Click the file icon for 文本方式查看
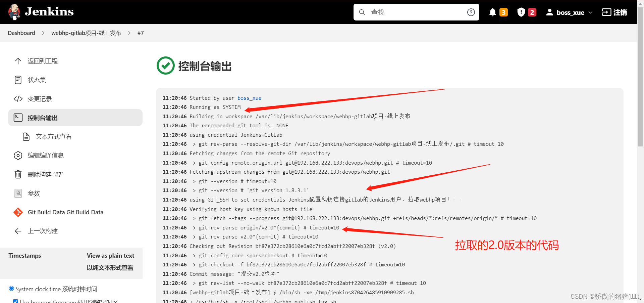This screenshot has width=644, height=303. click(26, 137)
